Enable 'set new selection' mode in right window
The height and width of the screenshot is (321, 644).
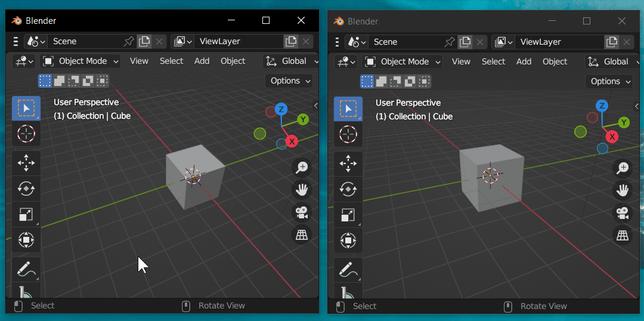point(367,81)
